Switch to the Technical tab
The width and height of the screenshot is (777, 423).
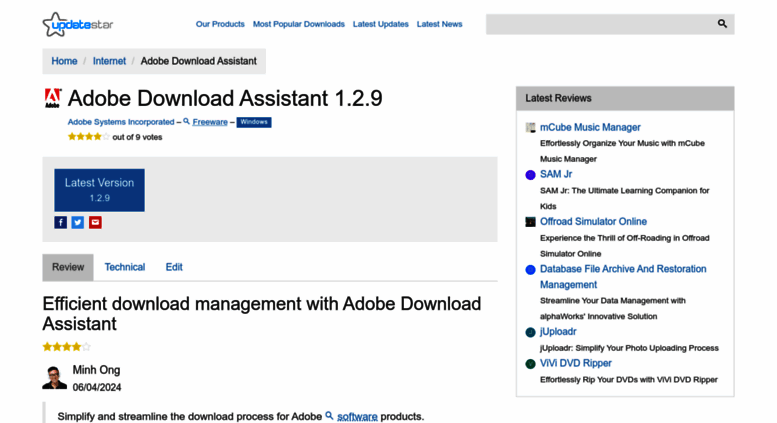coord(125,267)
